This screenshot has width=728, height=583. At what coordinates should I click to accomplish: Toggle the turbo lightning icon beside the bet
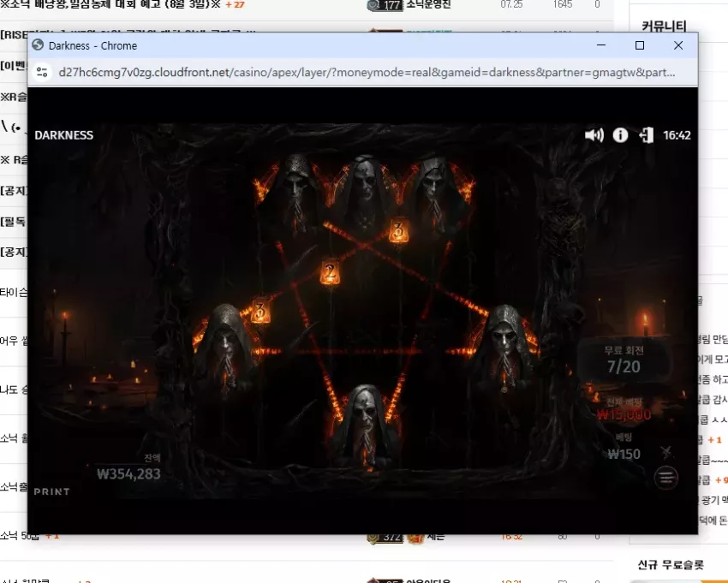[x=666, y=452]
